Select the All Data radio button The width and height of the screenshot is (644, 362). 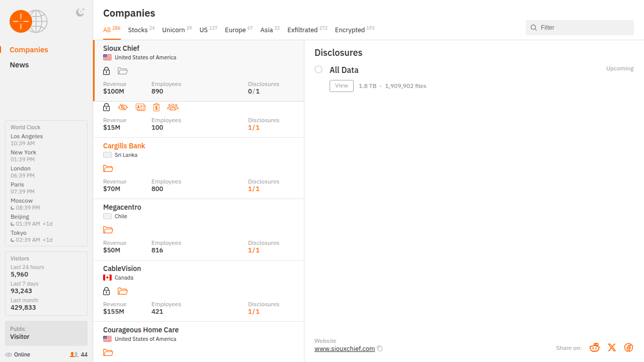318,69
